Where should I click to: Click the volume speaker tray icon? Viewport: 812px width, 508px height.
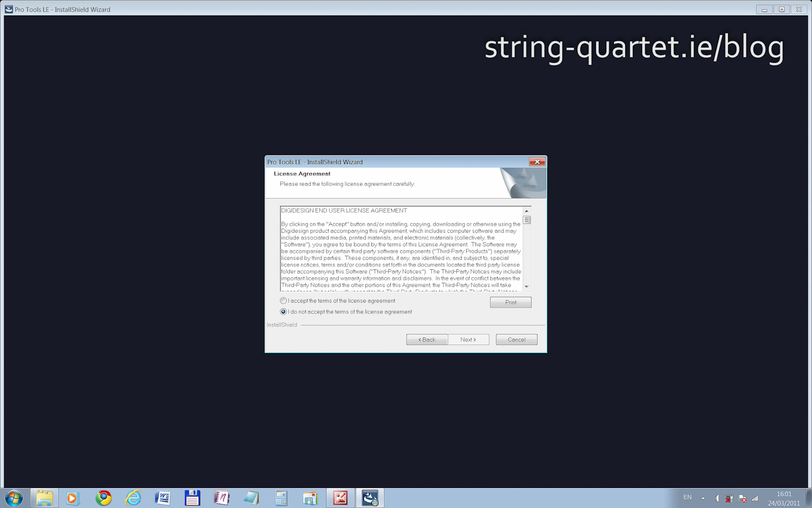717,498
